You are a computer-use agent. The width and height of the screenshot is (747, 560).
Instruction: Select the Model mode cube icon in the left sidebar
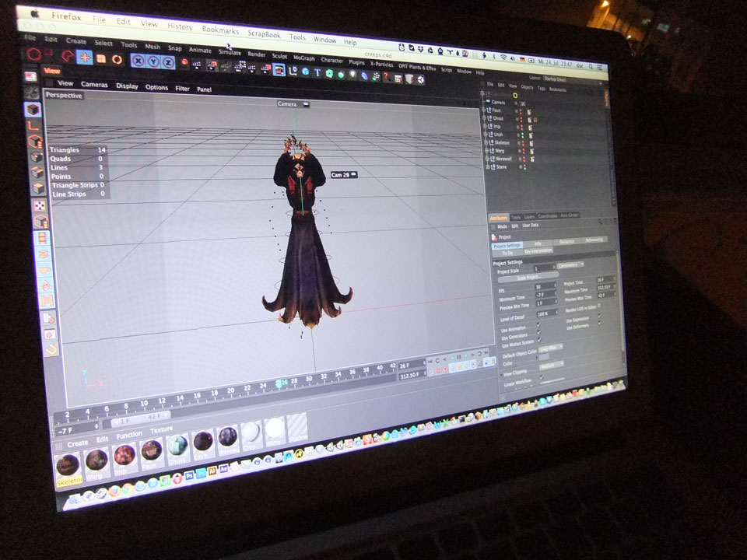33,110
